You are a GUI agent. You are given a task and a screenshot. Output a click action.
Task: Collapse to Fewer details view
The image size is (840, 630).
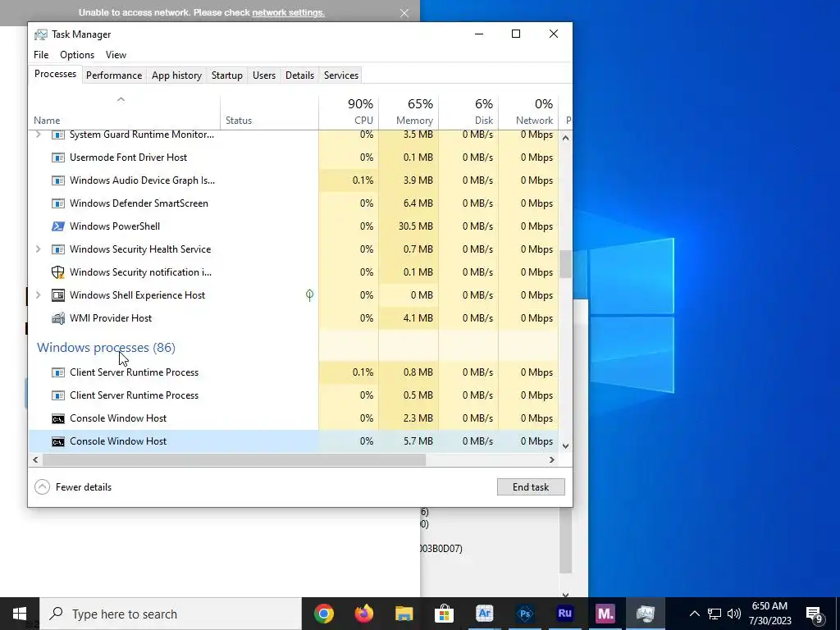pyautogui.click(x=73, y=487)
